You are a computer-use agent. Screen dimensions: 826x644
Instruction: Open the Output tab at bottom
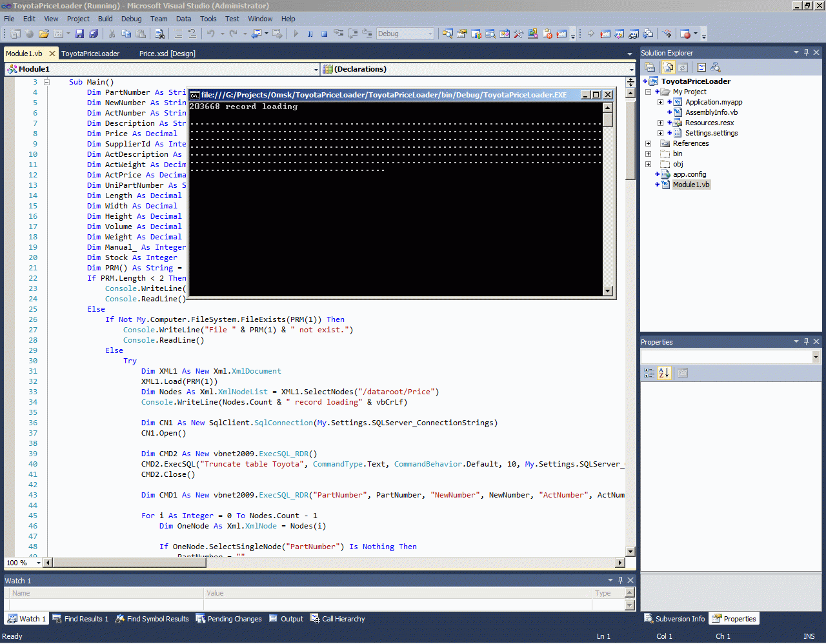(x=287, y=619)
